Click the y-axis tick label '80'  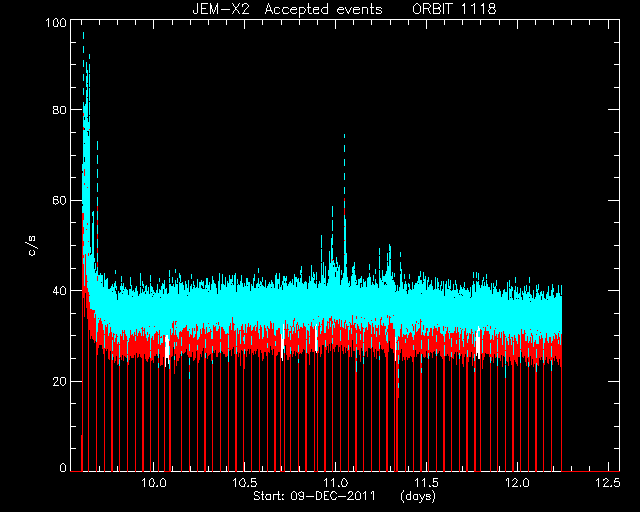(60, 110)
